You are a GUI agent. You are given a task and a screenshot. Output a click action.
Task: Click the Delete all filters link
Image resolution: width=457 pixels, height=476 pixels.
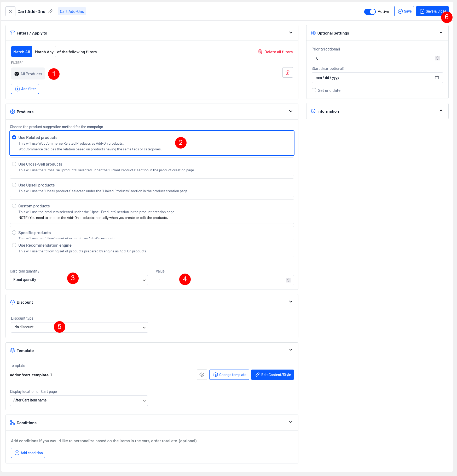tap(275, 52)
